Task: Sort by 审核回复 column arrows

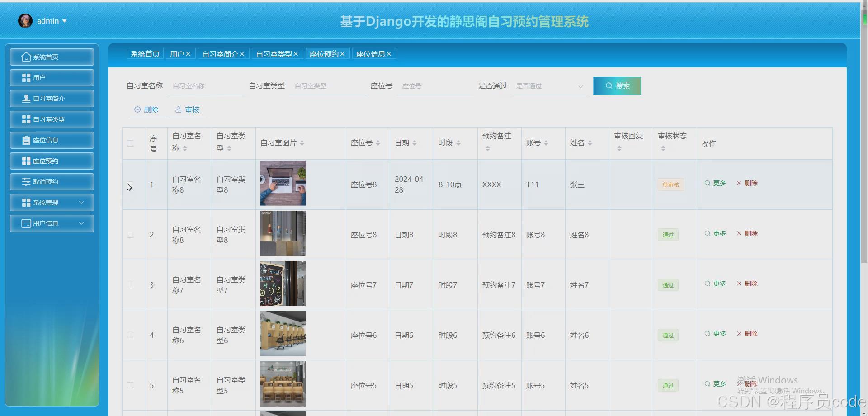Action: (619, 148)
